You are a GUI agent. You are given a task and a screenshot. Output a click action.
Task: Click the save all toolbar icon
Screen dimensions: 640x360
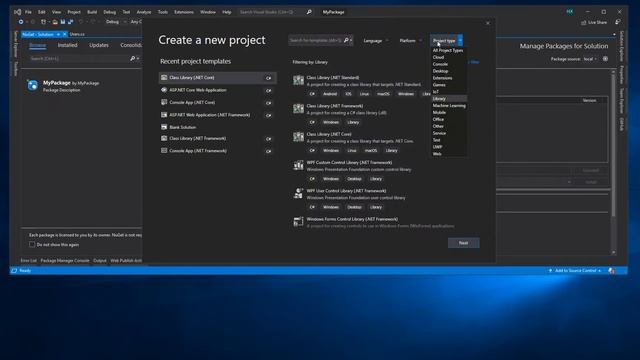pyautogui.click(x=70, y=22)
